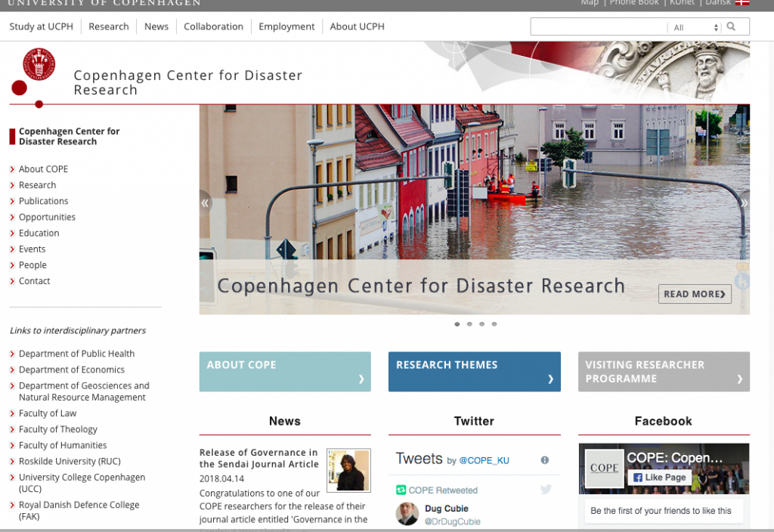Click the University of Copenhagen seal logo
Image resolution: width=774 pixels, height=532 pixels.
click(x=39, y=64)
